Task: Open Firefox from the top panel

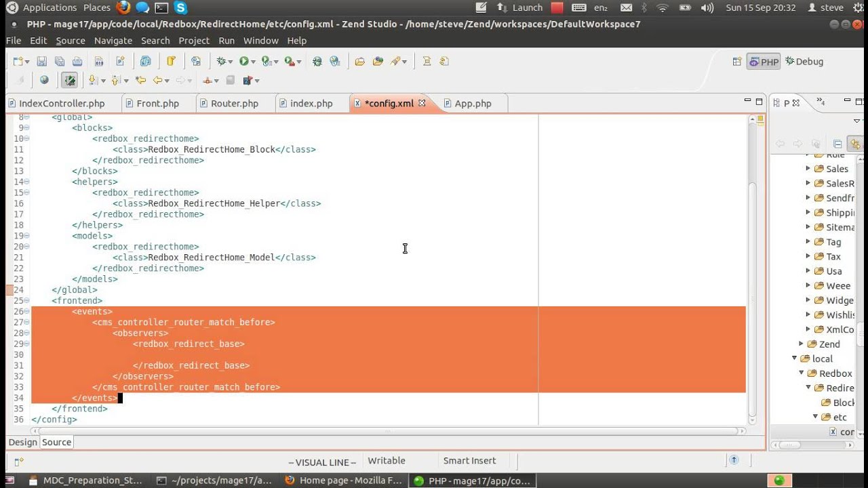Action: pos(123,7)
